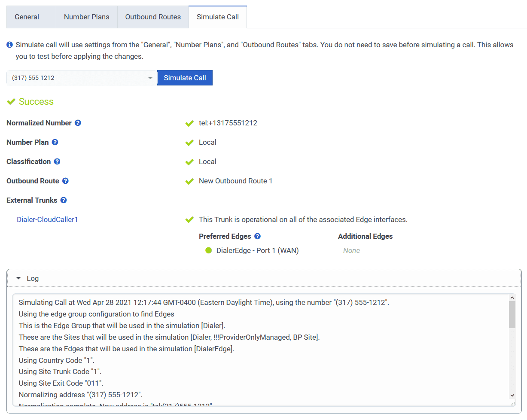Screen dimensions: 527x420
Task: Click the Classification help icon
Action: (x=57, y=161)
